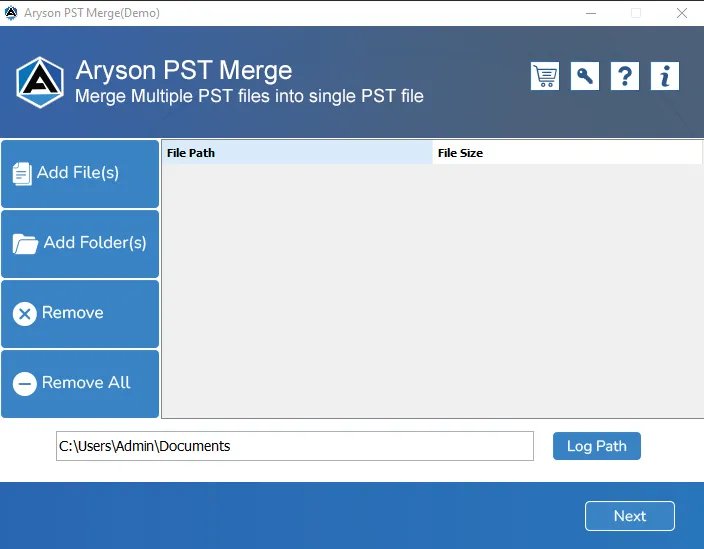This screenshot has width=704, height=549.
Task: Click the File Path column header
Action: click(297, 153)
